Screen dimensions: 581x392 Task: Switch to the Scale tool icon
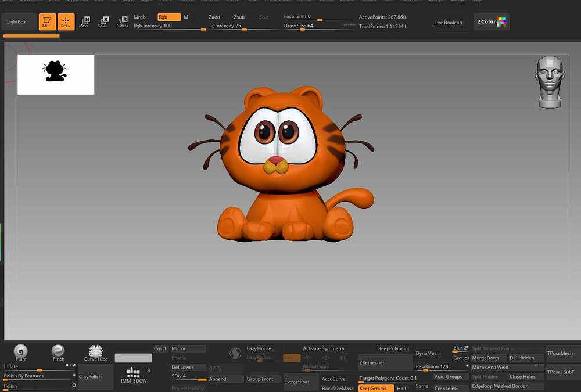(x=103, y=22)
